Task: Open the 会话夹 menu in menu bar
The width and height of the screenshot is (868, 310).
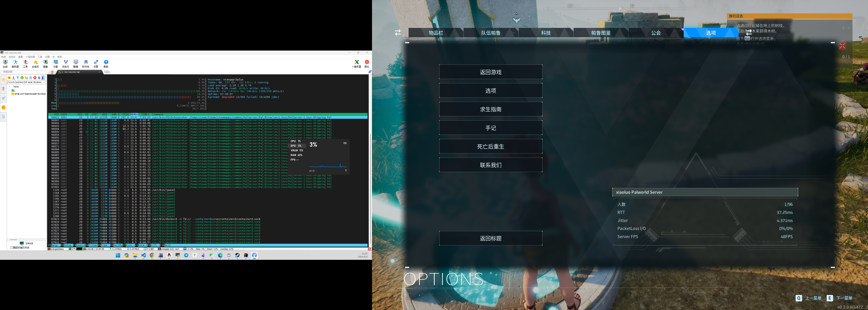Action: point(12,57)
